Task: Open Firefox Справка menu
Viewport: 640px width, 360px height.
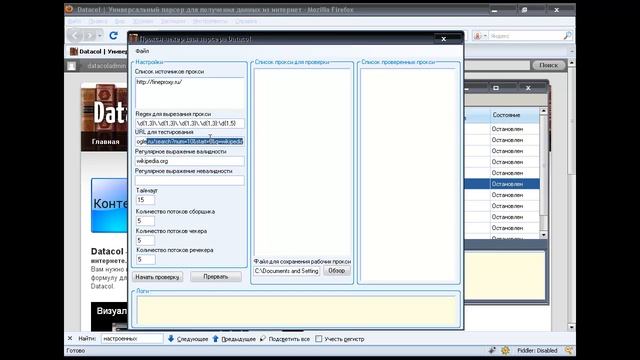Action: click(246, 21)
